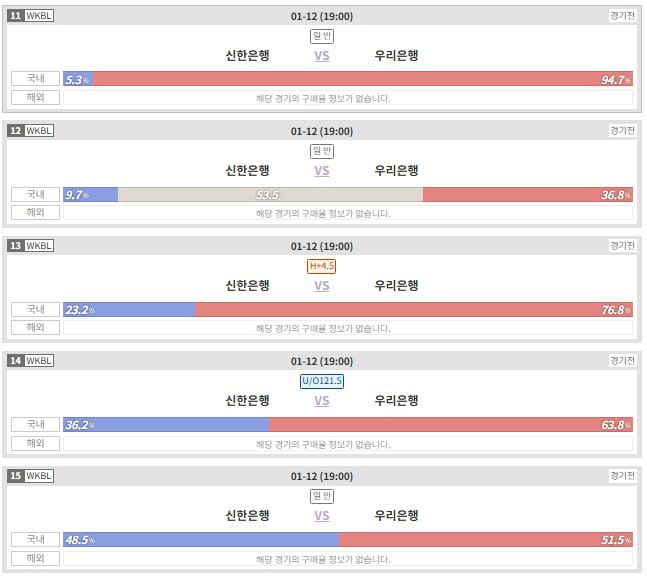Image resolution: width=647 pixels, height=576 pixels.
Task: Click 신한은행 team name in match 14
Action: pyautogui.click(x=247, y=401)
